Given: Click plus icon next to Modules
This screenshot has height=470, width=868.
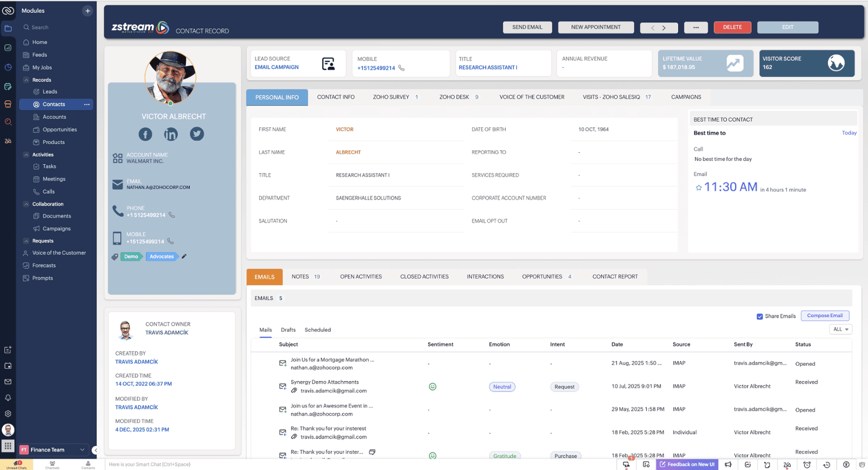Looking at the screenshot, I should [87, 11].
